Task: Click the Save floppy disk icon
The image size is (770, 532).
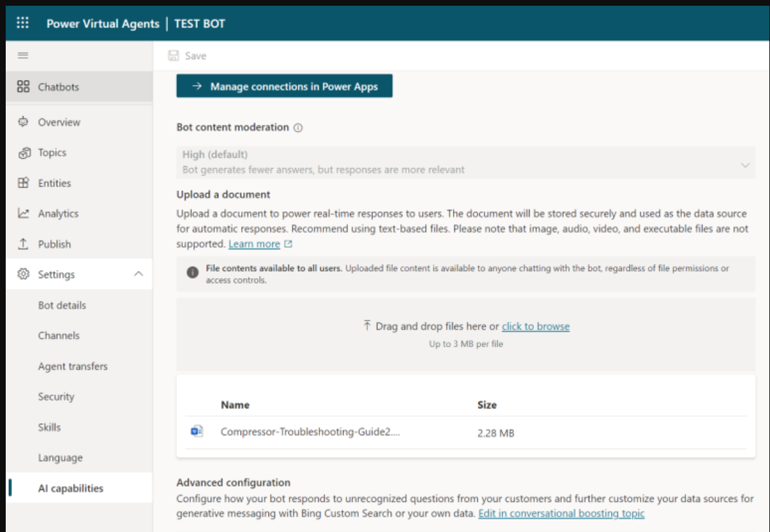Action: 173,56
